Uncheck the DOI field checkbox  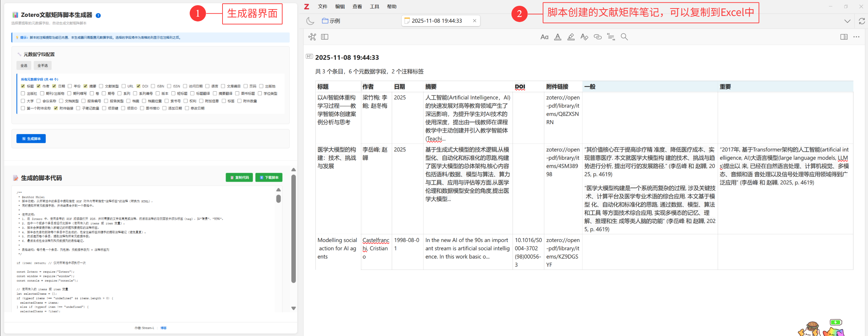point(138,86)
